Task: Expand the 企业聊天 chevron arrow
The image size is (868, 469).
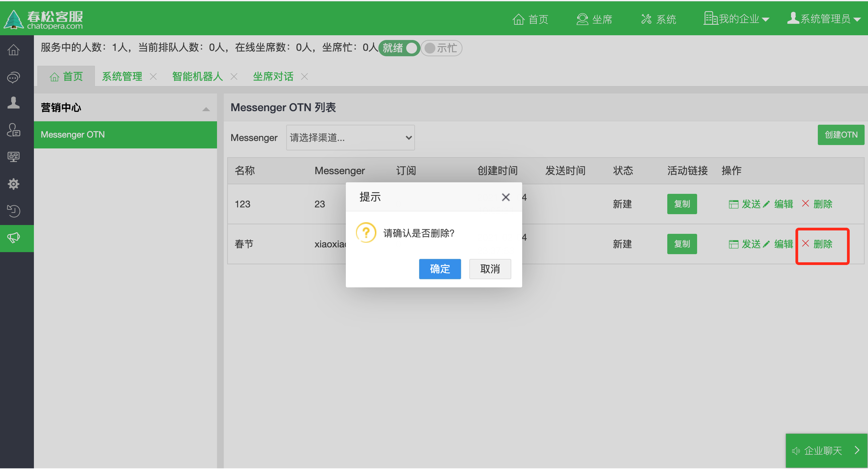Action: [x=857, y=450]
